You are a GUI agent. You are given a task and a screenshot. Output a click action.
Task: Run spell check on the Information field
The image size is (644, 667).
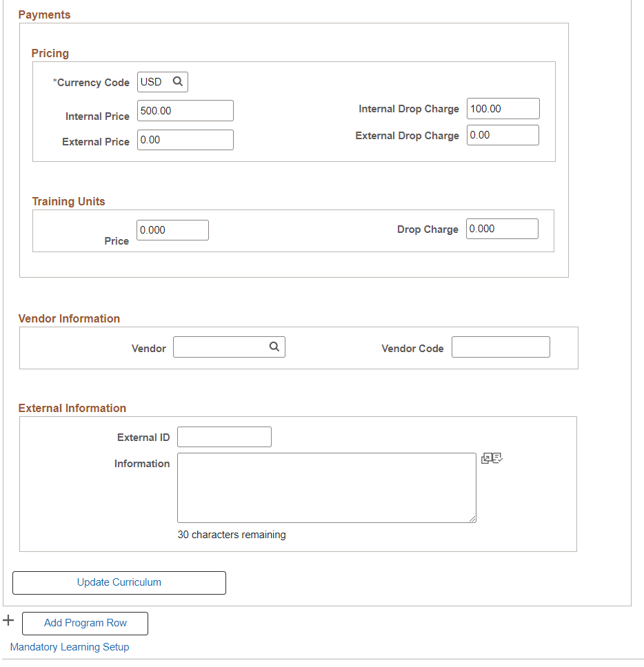(497, 458)
